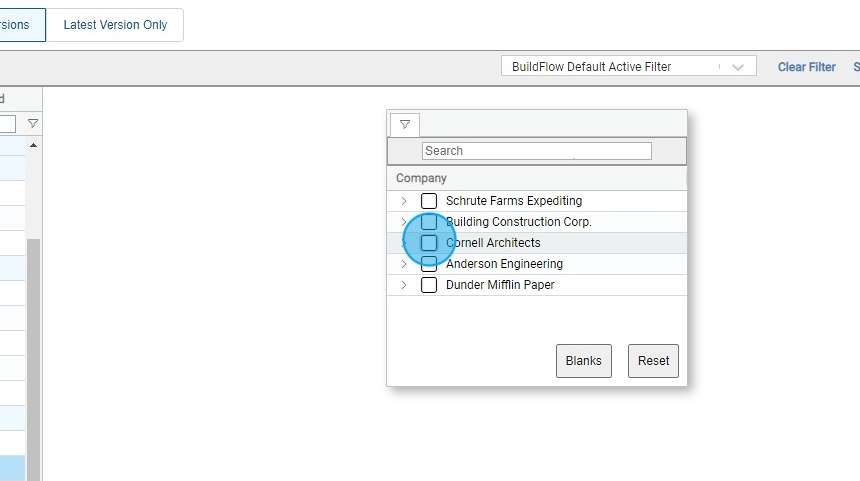Expand the Anderson Engineering company node
Image resolution: width=860 pixels, height=481 pixels.
[x=404, y=264]
